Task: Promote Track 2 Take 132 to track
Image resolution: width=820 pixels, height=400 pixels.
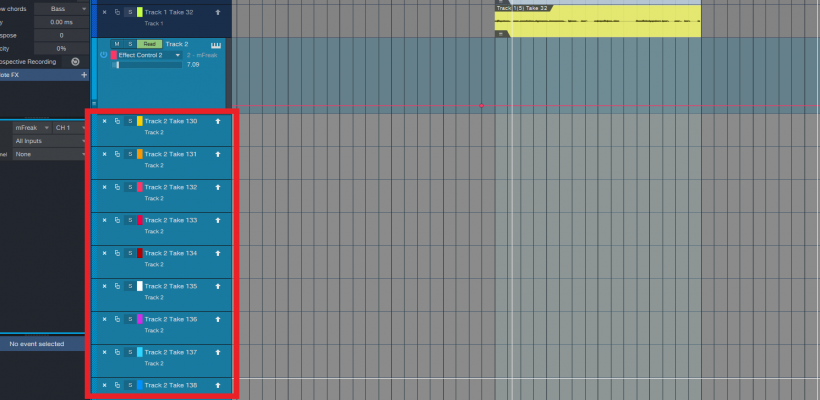Action: click(218, 187)
